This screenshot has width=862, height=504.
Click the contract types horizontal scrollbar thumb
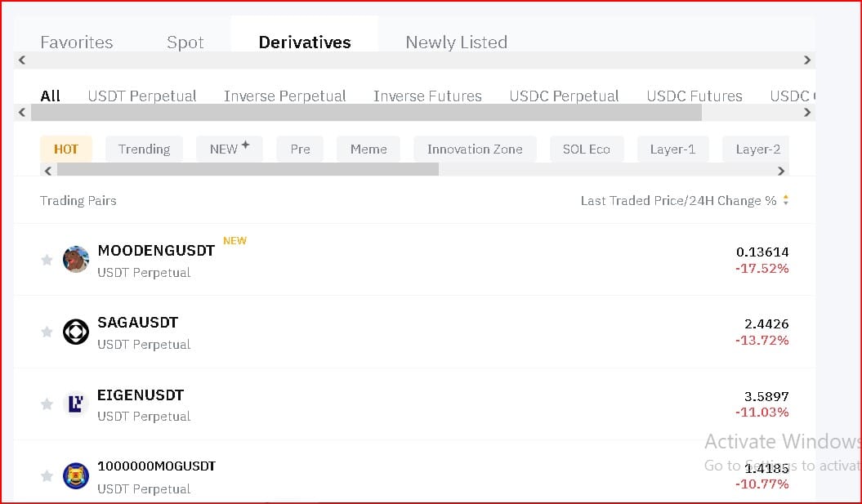pos(366,113)
